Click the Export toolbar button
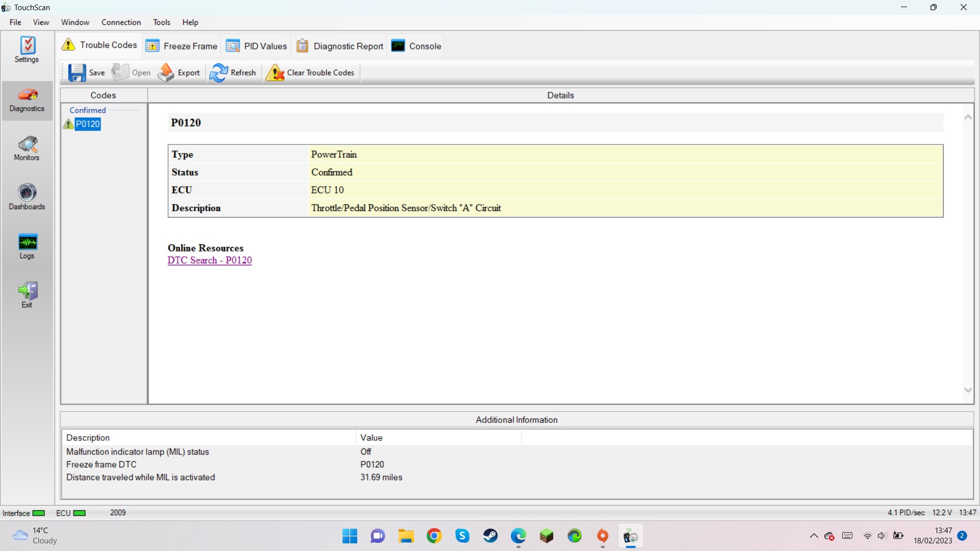980x551 pixels. (179, 72)
